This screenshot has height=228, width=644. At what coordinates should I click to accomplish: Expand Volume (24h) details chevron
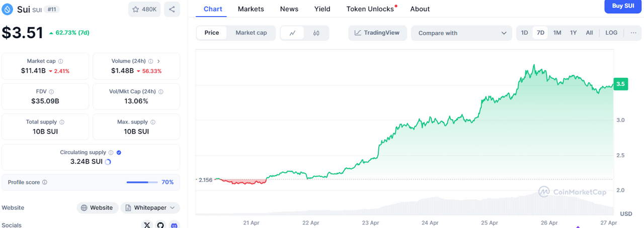pyautogui.click(x=159, y=61)
